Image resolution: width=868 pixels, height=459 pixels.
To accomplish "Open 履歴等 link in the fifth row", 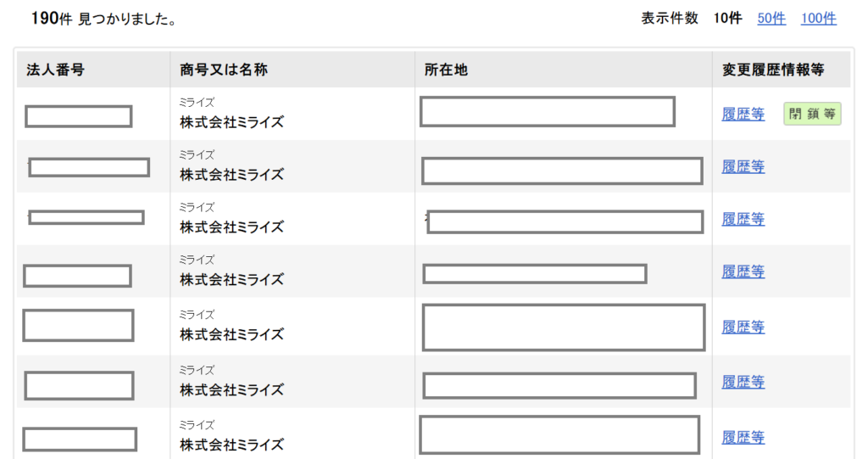I will [743, 327].
